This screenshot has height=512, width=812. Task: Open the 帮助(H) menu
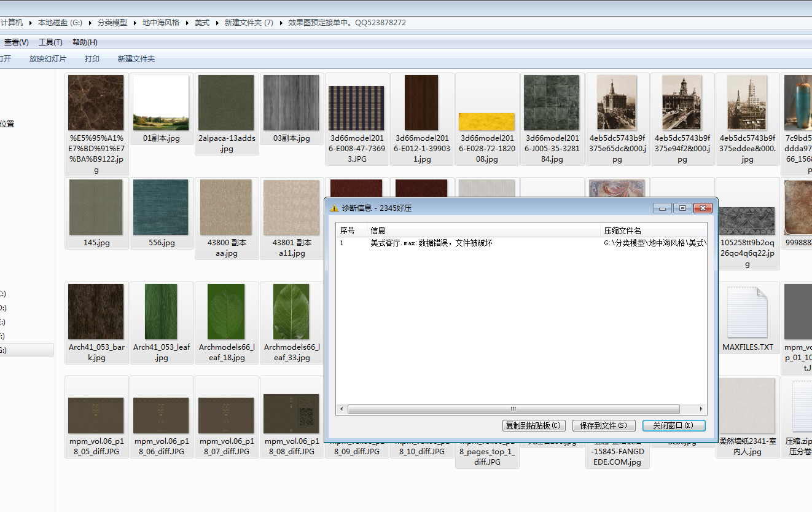click(85, 42)
